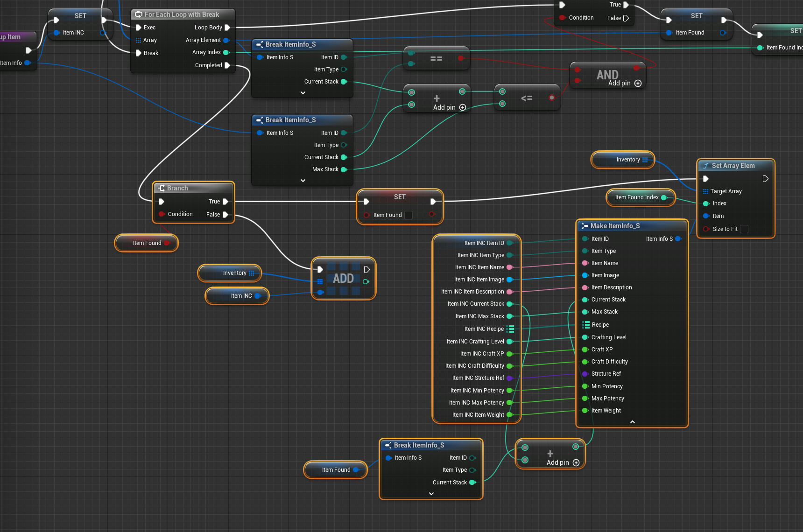Collapse the Make ItemInfo_S node pins
The width and height of the screenshot is (803, 532).
tap(632, 422)
